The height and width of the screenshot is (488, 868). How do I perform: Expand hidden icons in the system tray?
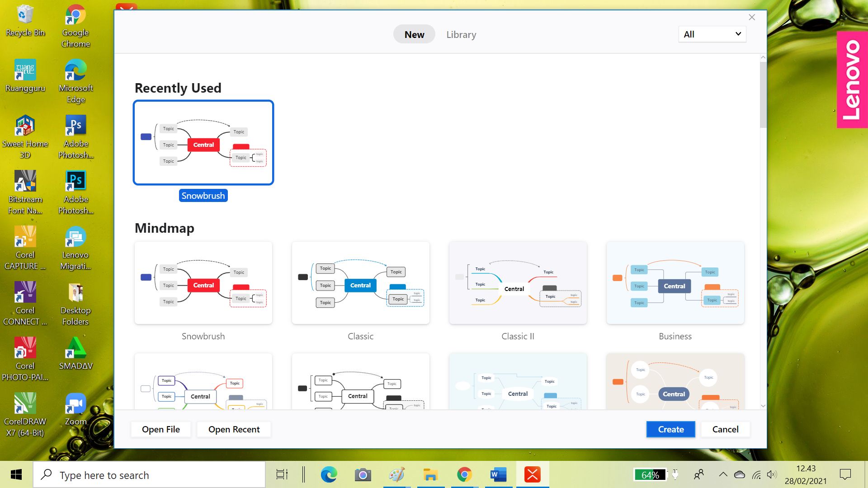[x=723, y=474]
